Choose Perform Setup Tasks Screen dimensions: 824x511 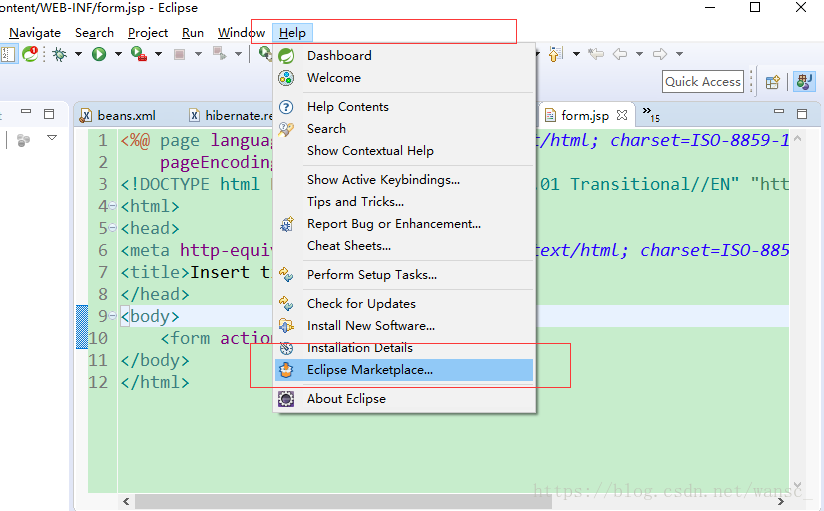(404, 275)
